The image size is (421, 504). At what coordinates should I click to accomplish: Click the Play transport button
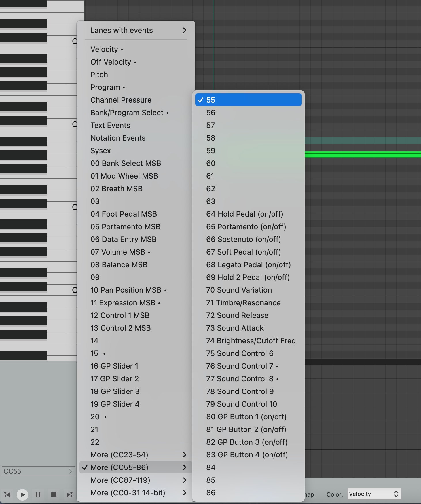click(22, 495)
